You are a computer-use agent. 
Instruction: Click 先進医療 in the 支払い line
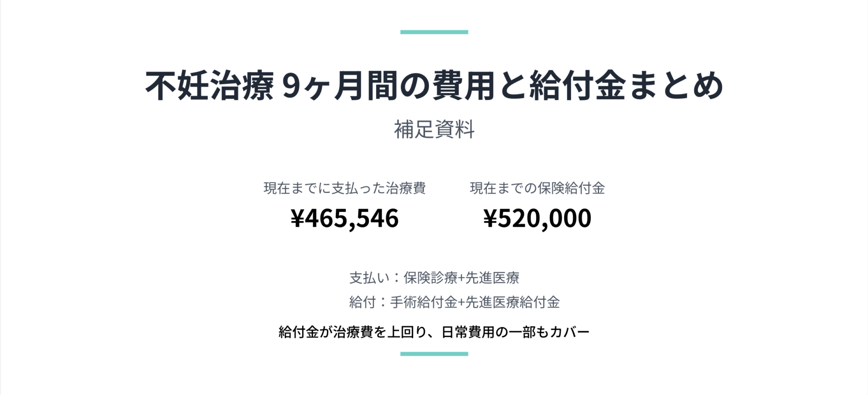(492, 278)
